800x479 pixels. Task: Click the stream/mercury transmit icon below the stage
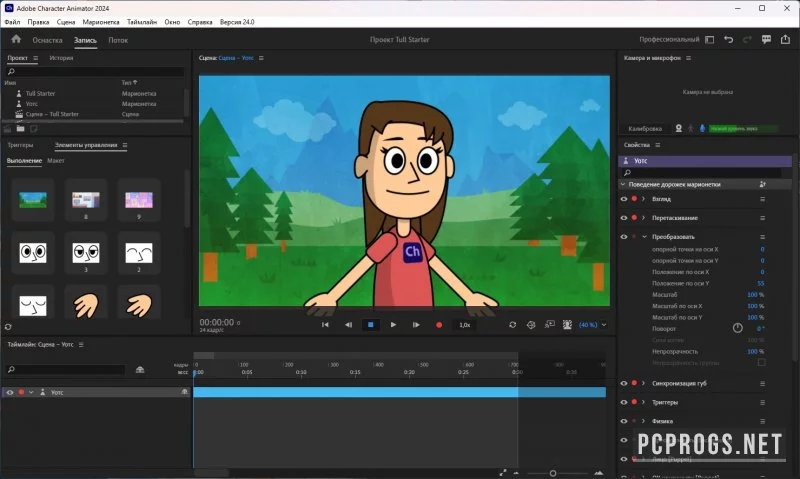tap(549, 324)
